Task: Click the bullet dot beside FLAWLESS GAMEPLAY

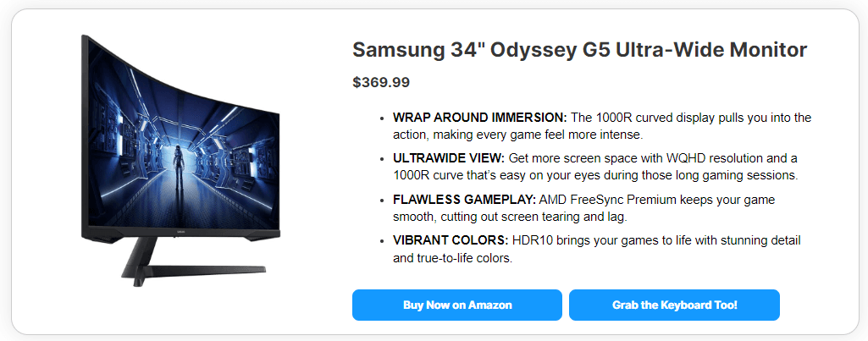Action: (383, 200)
